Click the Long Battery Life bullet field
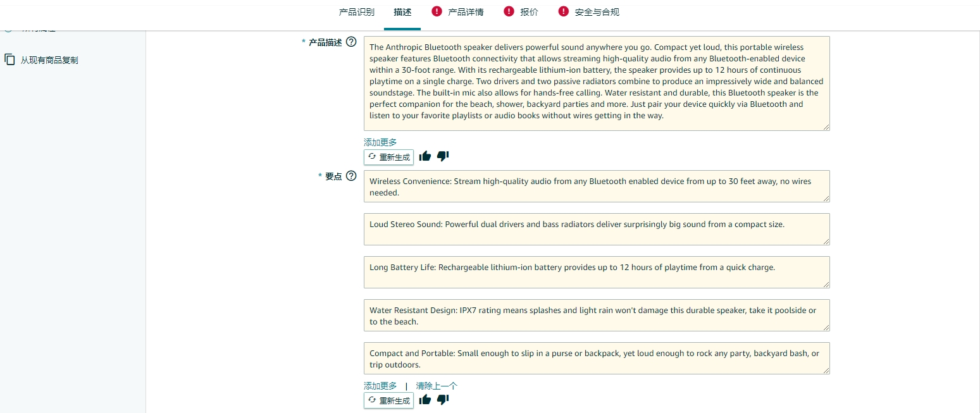980x413 pixels. tap(596, 272)
